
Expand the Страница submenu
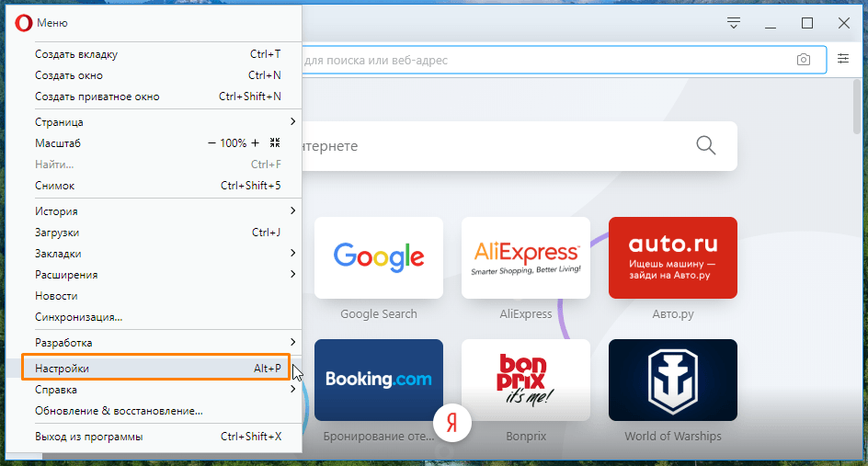(x=154, y=121)
